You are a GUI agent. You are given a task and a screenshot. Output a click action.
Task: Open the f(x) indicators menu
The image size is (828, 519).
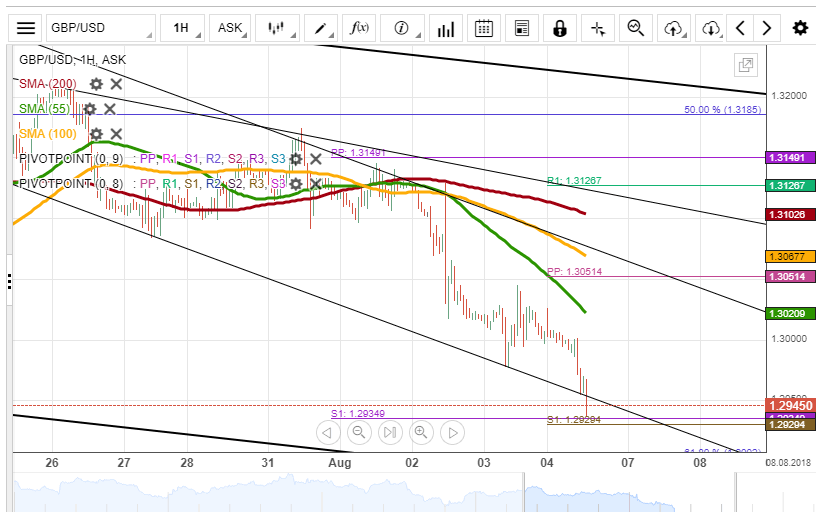[360, 28]
